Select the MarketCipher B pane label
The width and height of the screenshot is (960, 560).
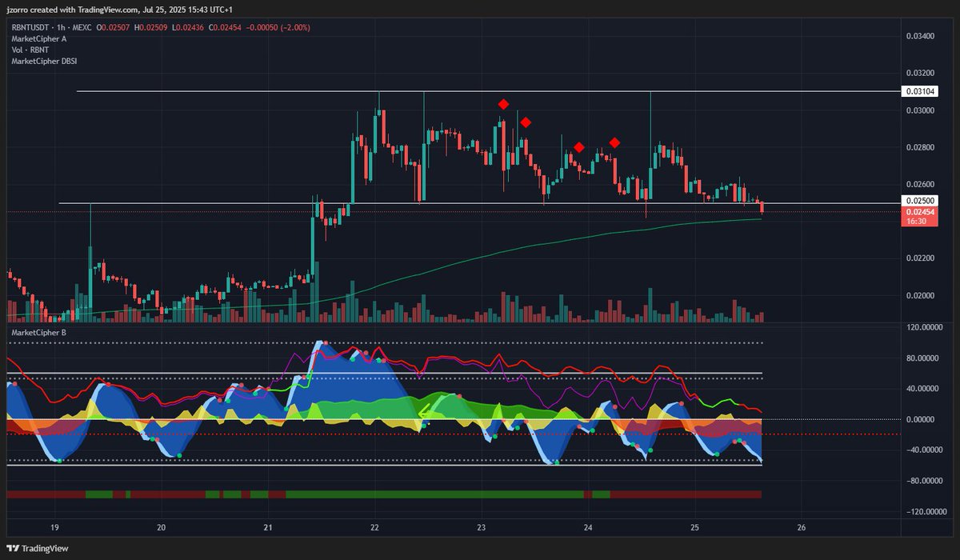39,331
